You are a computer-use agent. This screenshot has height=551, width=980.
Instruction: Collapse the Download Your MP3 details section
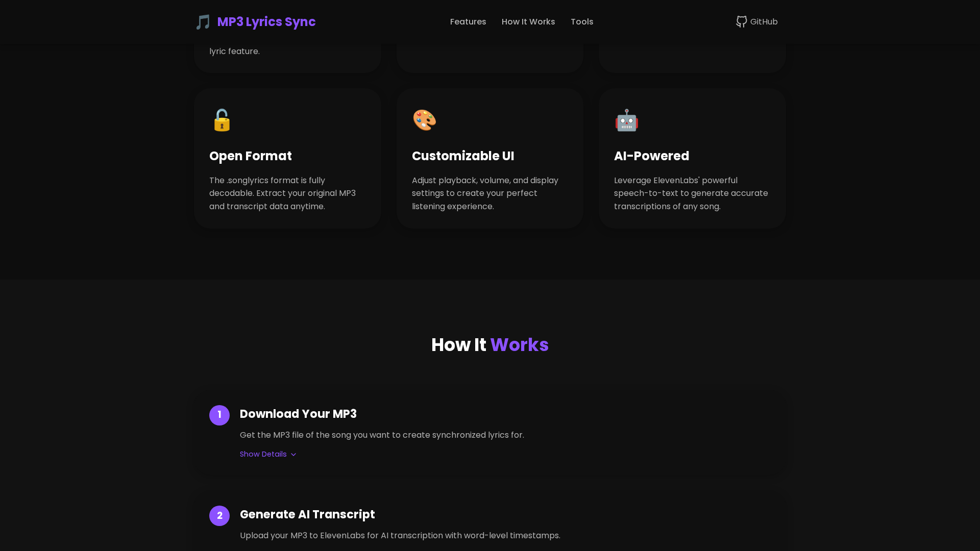(x=263, y=454)
